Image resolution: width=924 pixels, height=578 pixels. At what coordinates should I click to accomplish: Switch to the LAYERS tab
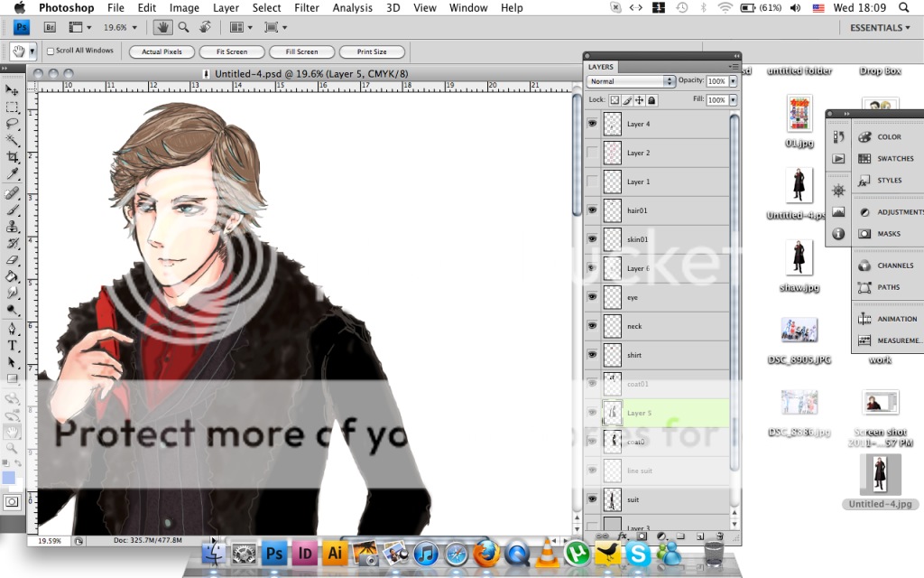[600, 67]
